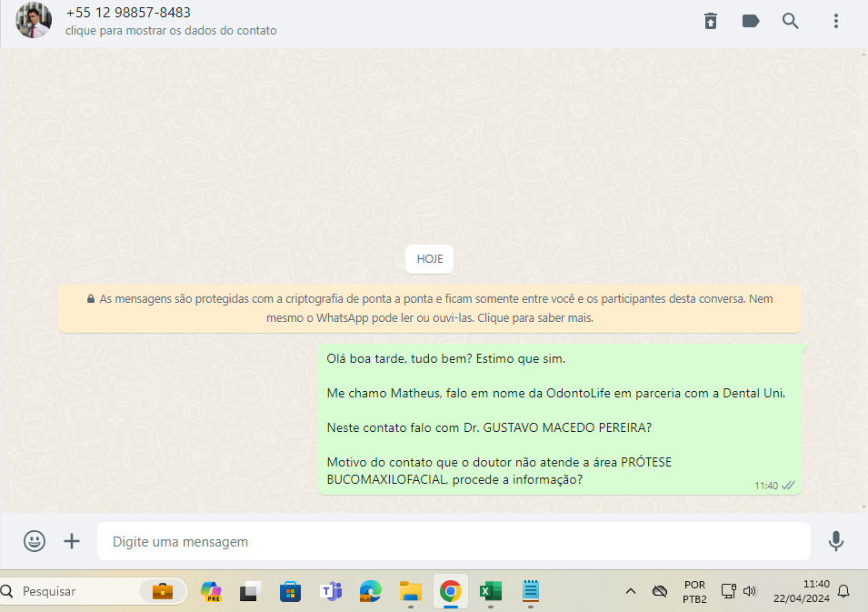This screenshot has width=868, height=612.
Task: Click the taskbar search magnifier icon
Action: pyautogui.click(x=6, y=591)
